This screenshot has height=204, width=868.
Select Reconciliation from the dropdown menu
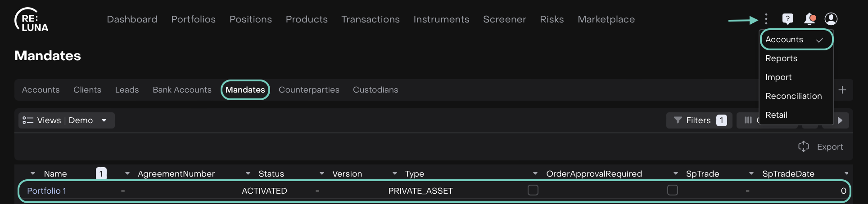[x=793, y=96]
